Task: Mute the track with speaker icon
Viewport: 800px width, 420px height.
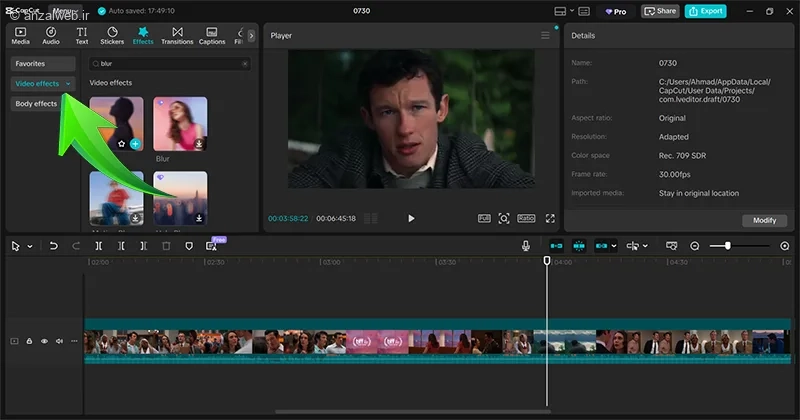Action: point(59,341)
